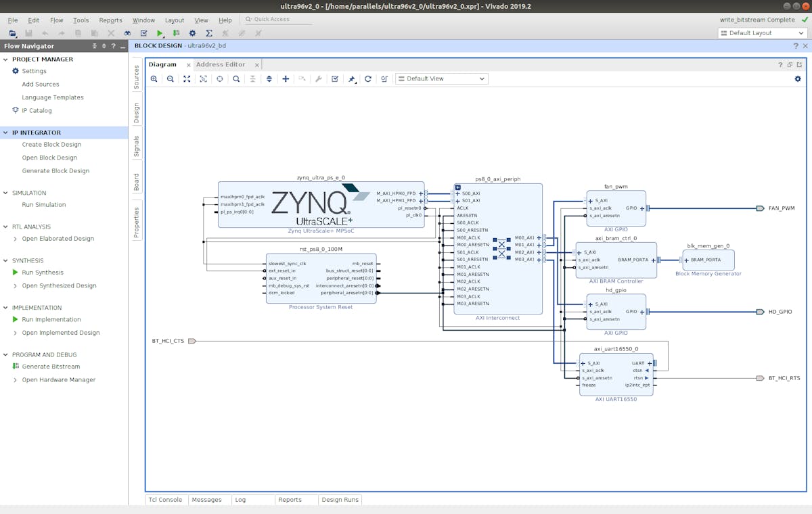The image size is (812, 514).
Task: Click the zoom in icon in Diagram toolbar
Action: click(154, 79)
